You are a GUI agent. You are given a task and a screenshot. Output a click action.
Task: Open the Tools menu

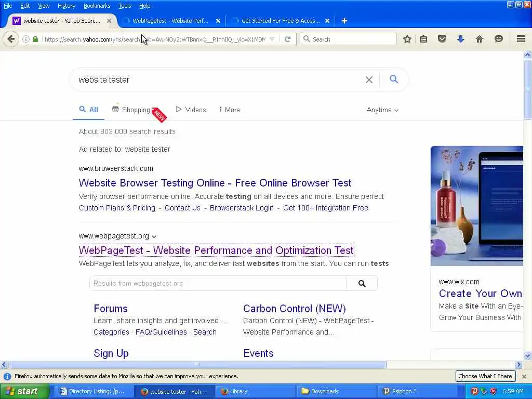125,6
